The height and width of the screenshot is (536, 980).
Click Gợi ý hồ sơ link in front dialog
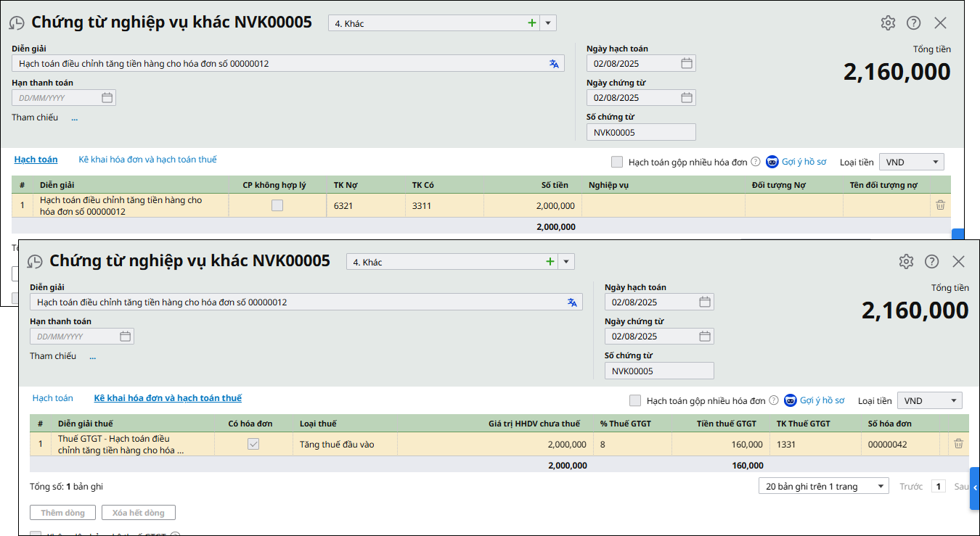[x=822, y=400]
